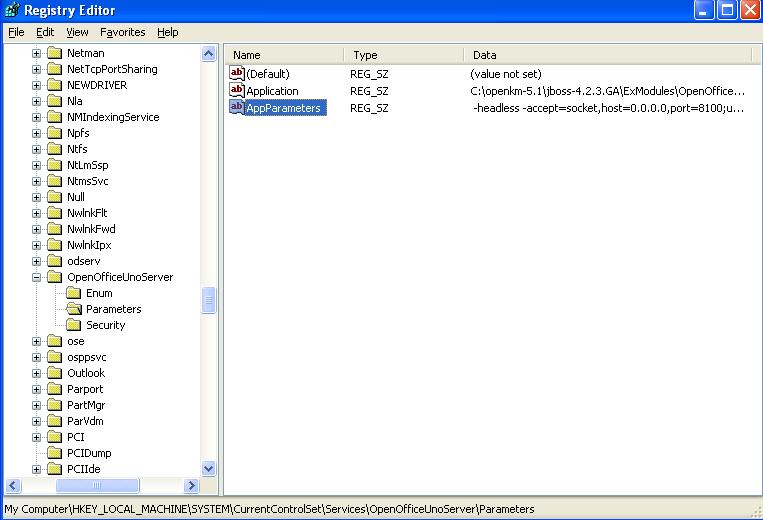Click the PCIDump folder icon
This screenshot has width=763, height=520.
54,453
